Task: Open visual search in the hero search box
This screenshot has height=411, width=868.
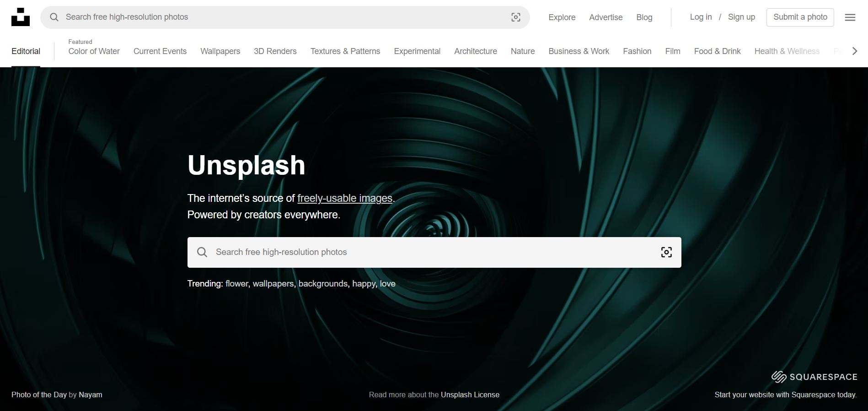Action: click(x=666, y=252)
